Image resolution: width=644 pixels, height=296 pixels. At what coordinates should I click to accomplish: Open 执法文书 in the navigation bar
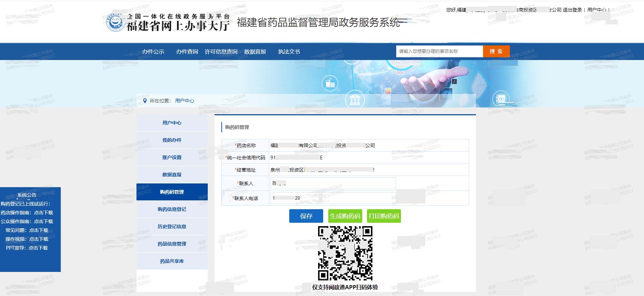[289, 52]
